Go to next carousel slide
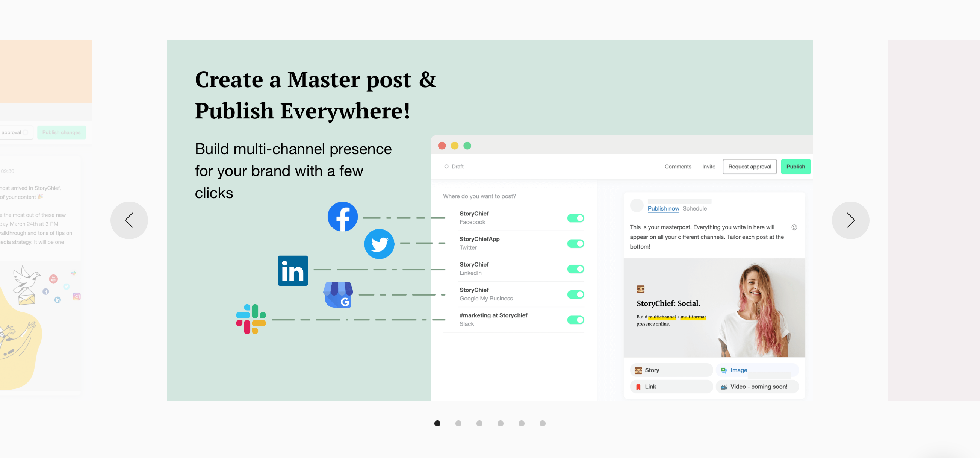This screenshot has width=980, height=458. click(x=850, y=220)
